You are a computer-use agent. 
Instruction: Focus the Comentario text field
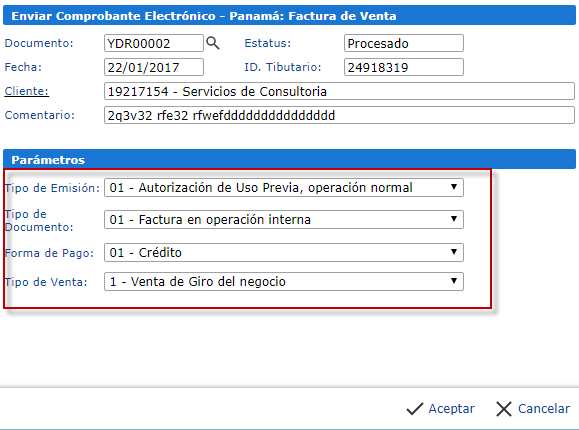coord(339,115)
